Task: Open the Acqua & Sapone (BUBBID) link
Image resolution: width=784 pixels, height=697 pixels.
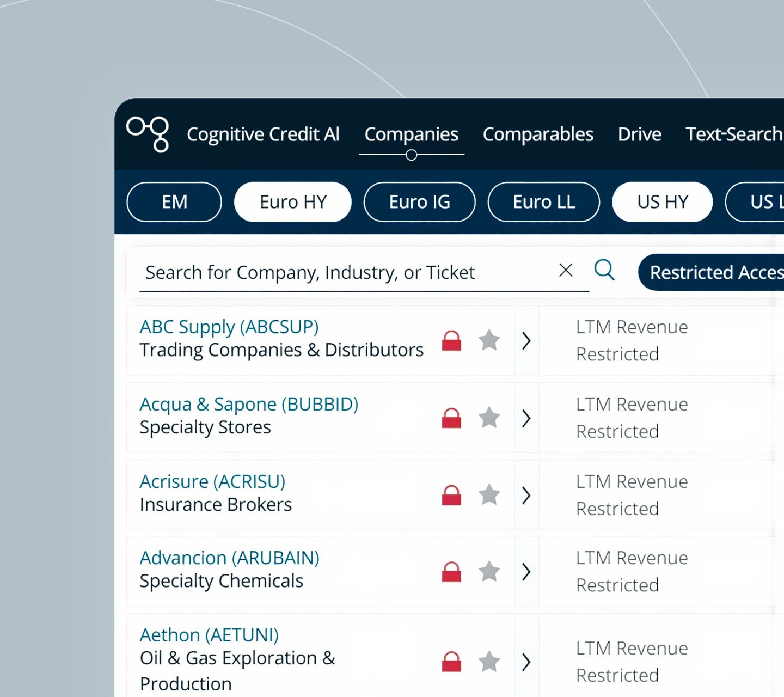Action: pyautogui.click(x=249, y=404)
